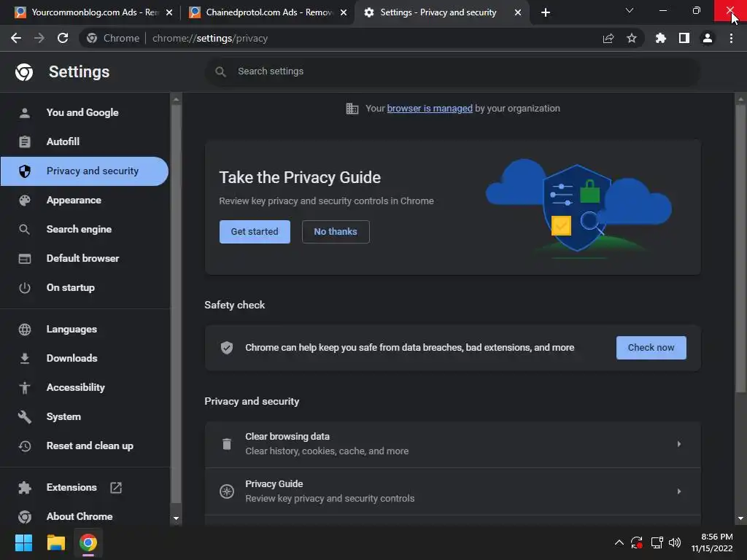Run the safety check with Check now
This screenshot has height=560, width=747.
[651, 348]
